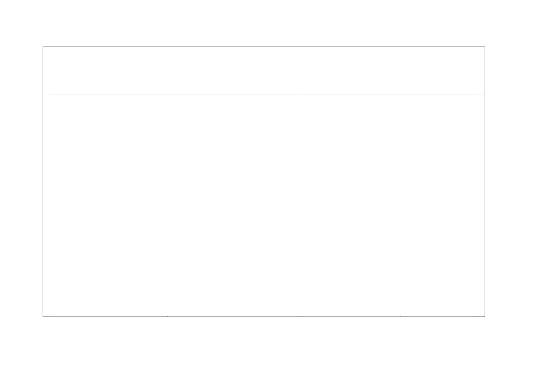Click the horizontal divider line below the header

point(266,94)
